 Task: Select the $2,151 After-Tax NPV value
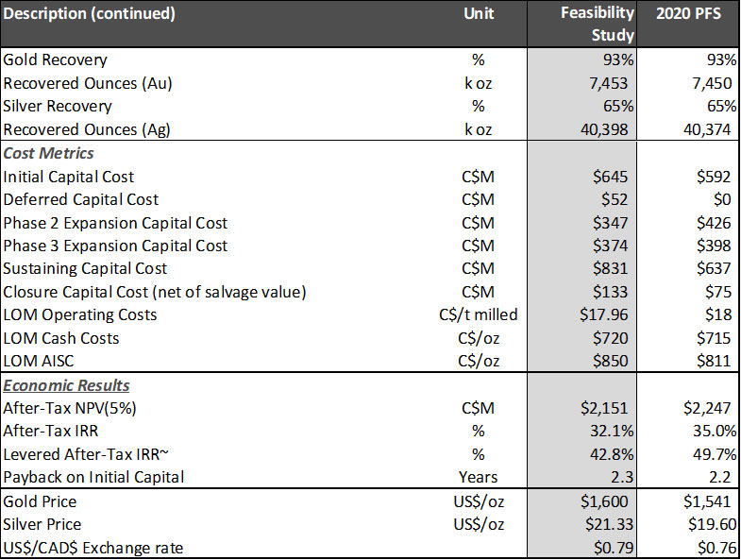(x=605, y=408)
